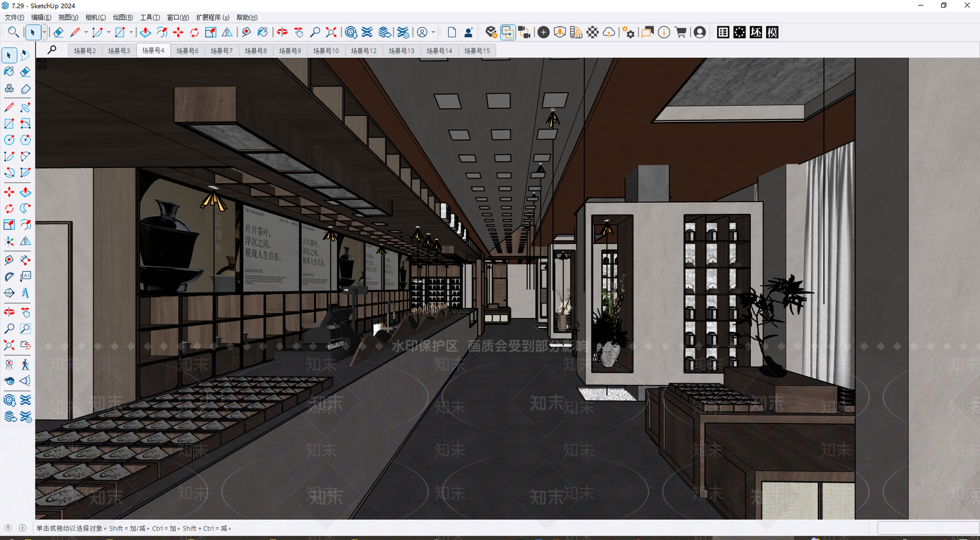Open Enscape settings gears
The width and height of the screenshot is (980, 540).
point(628,32)
